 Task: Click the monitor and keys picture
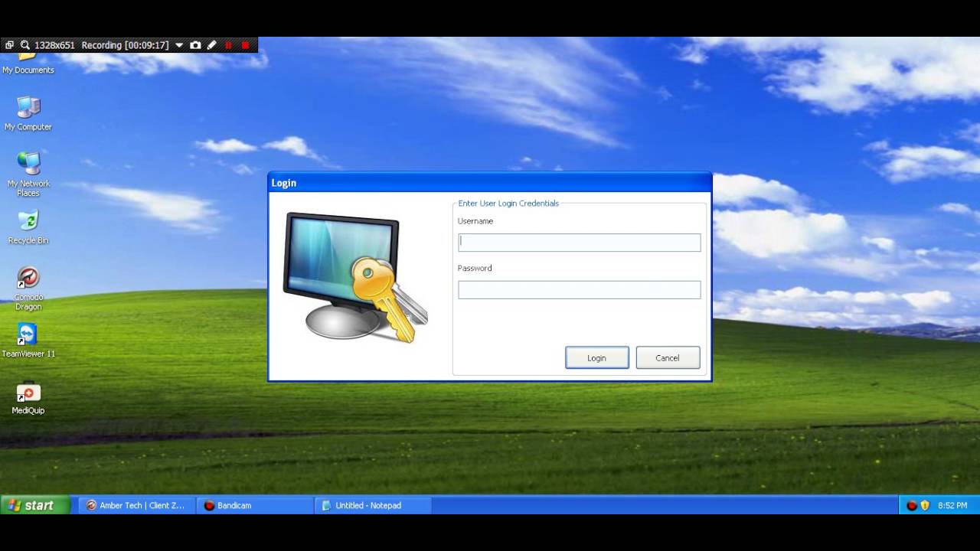pyautogui.click(x=355, y=278)
